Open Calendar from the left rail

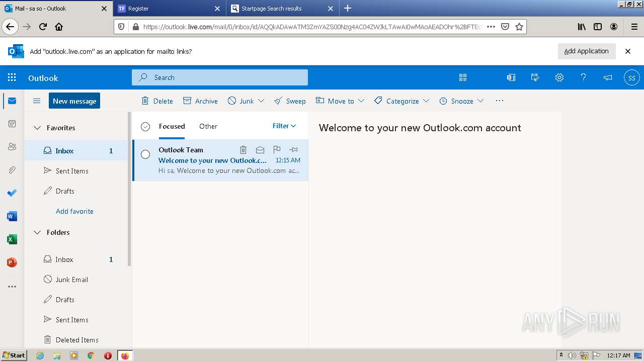12,124
